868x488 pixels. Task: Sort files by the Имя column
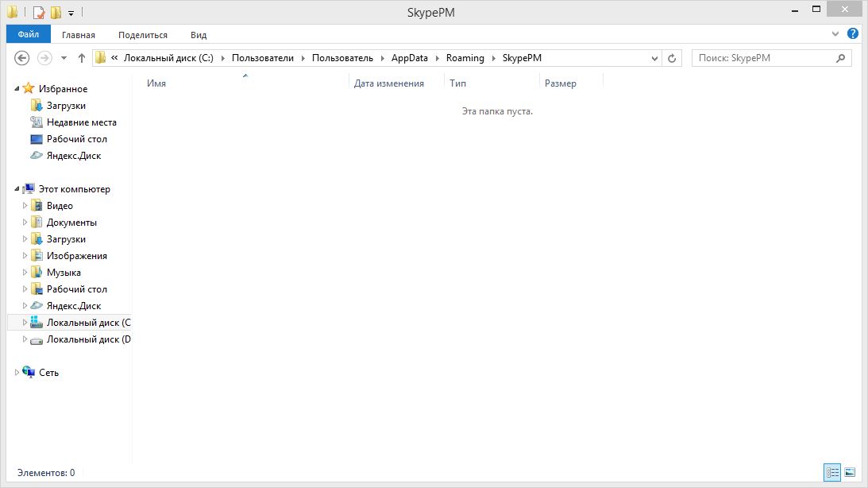[156, 83]
